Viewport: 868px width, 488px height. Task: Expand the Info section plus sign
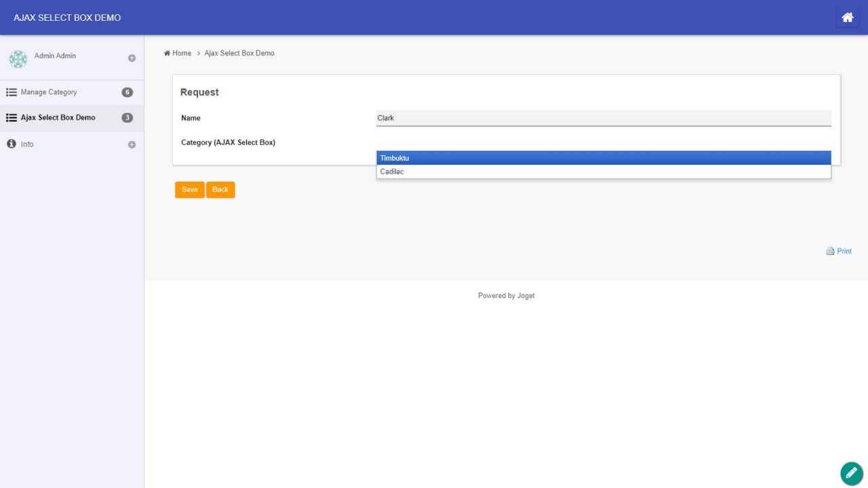(x=132, y=144)
